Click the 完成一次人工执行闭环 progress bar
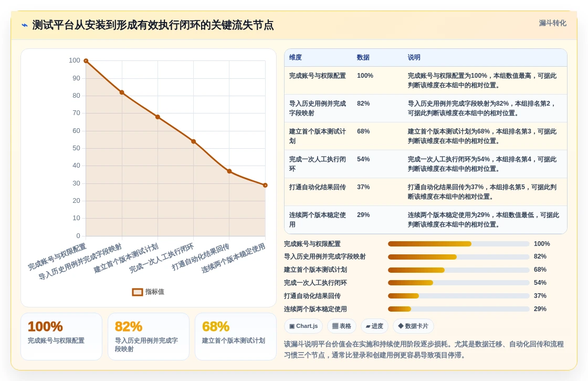 point(459,283)
